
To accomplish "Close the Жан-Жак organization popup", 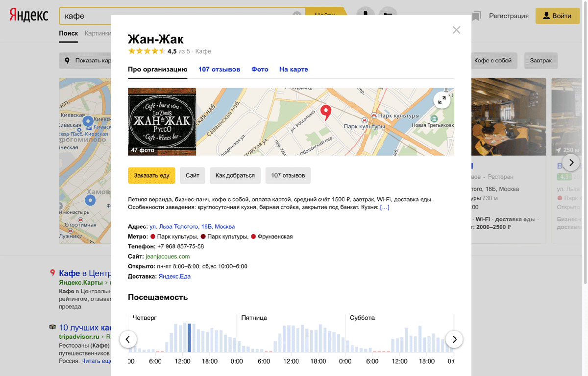I will 456,30.
